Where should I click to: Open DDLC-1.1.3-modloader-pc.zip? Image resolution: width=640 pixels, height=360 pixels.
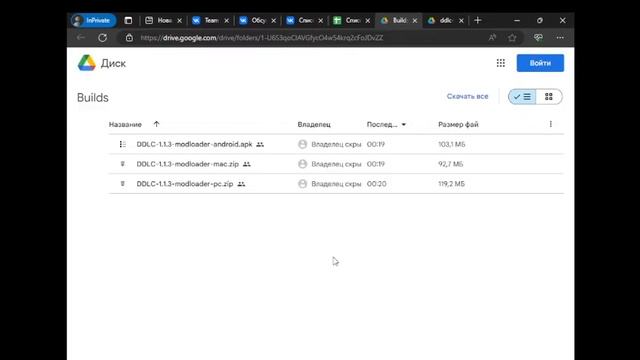(x=185, y=184)
